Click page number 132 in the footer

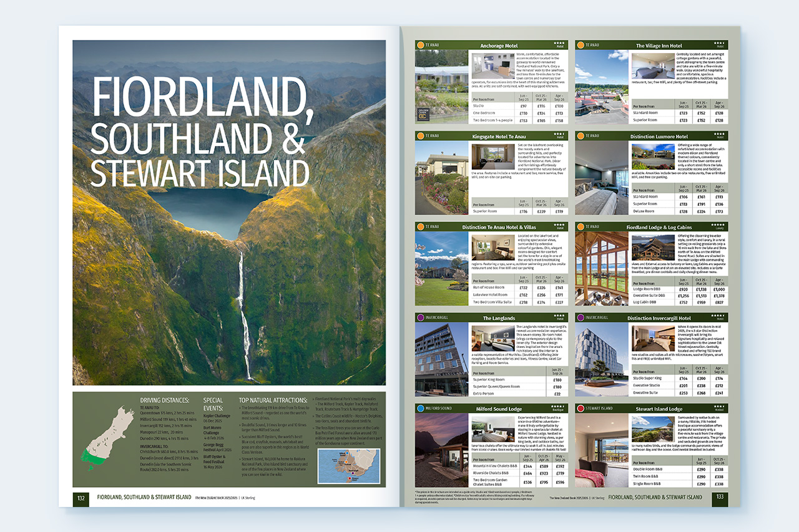pos(81,498)
